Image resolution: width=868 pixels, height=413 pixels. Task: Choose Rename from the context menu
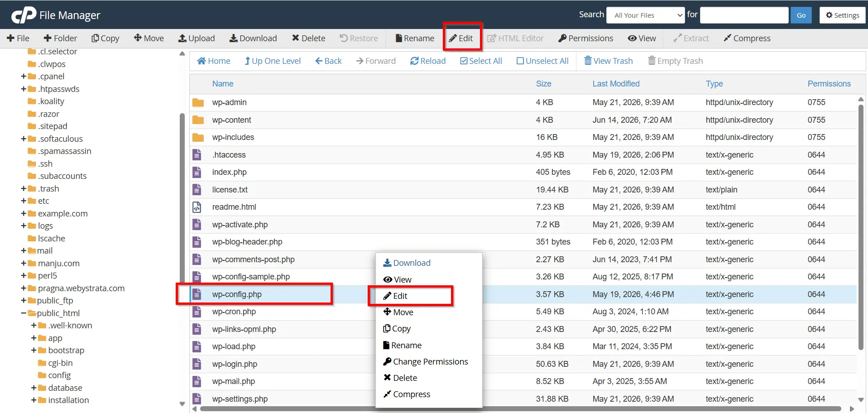(402, 346)
